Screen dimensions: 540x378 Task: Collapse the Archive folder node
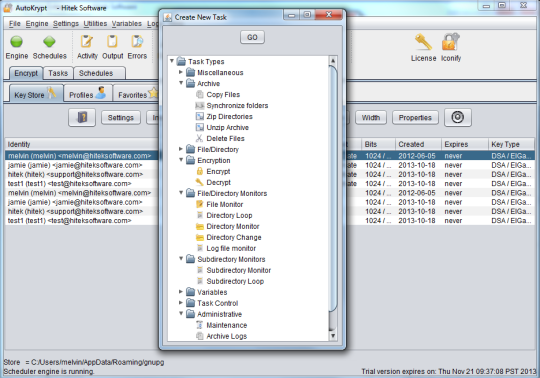click(181, 83)
